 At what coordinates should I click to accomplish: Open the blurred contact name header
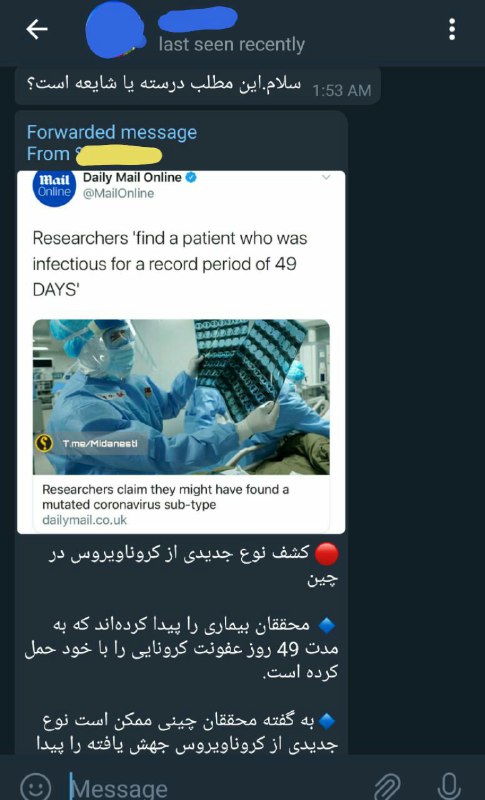(x=197, y=19)
